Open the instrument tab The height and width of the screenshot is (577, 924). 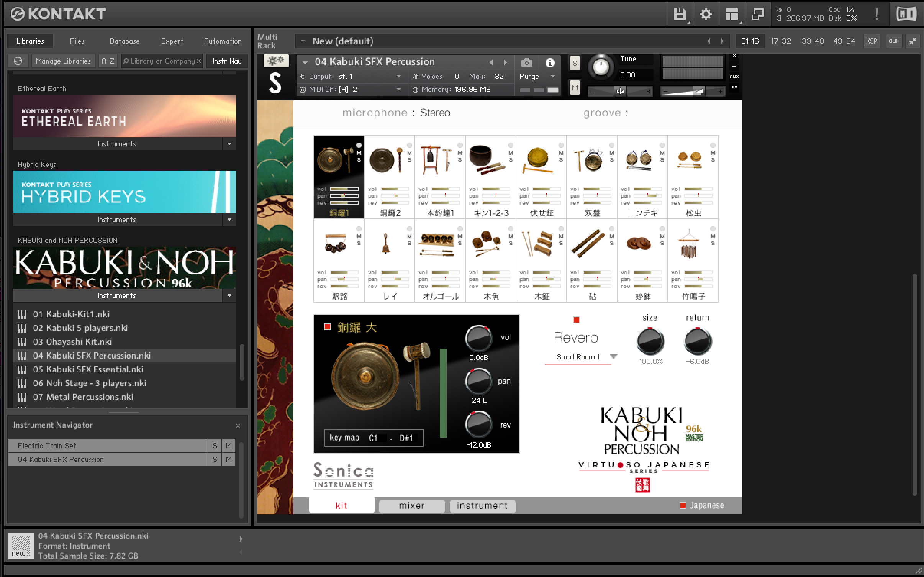click(482, 506)
